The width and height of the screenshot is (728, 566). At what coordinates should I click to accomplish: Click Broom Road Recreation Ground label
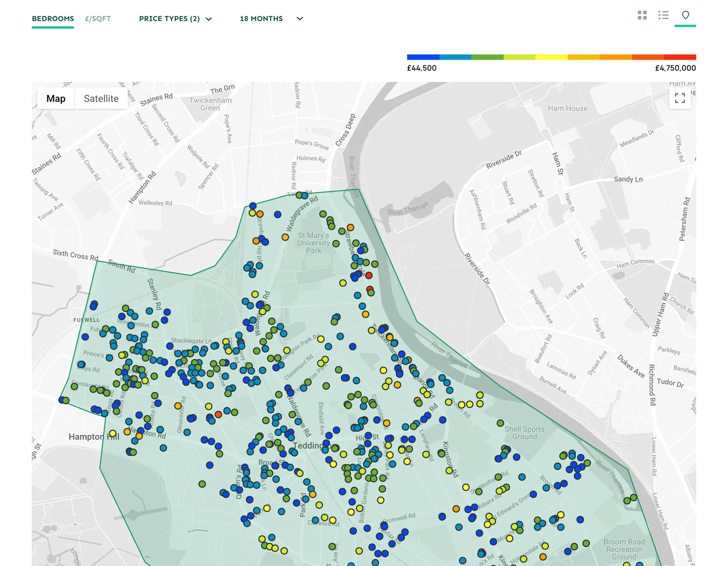(x=624, y=549)
